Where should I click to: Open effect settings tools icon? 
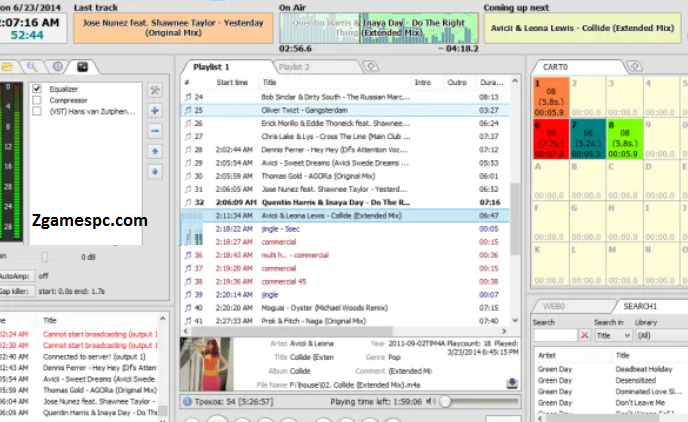(155, 90)
